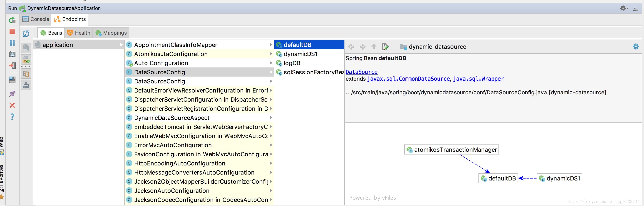Viewport: 644px width, 206px height.
Task: Select EnableWebMvcConfiguration item
Action: (x=199, y=136)
